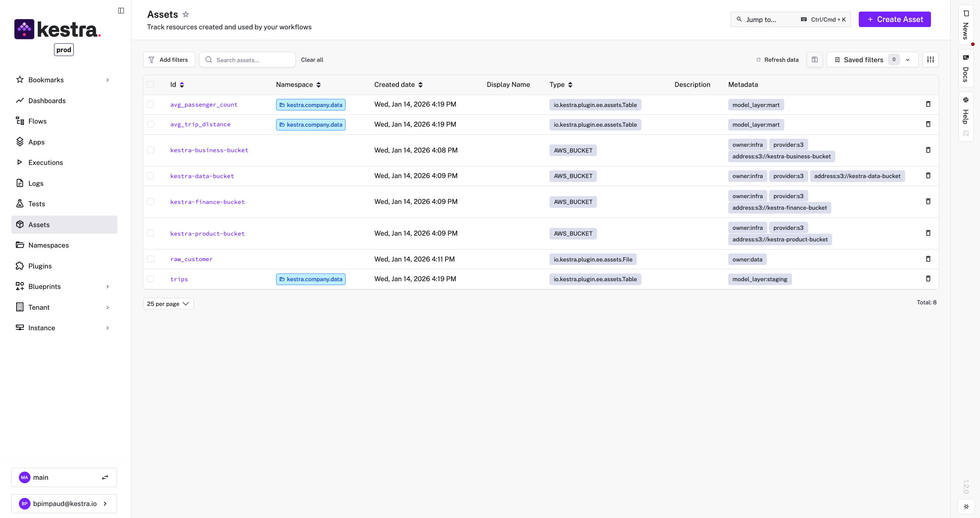Click the trash icon for the trips row
Image resolution: width=980 pixels, height=518 pixels.
click(x=928, y=279)
